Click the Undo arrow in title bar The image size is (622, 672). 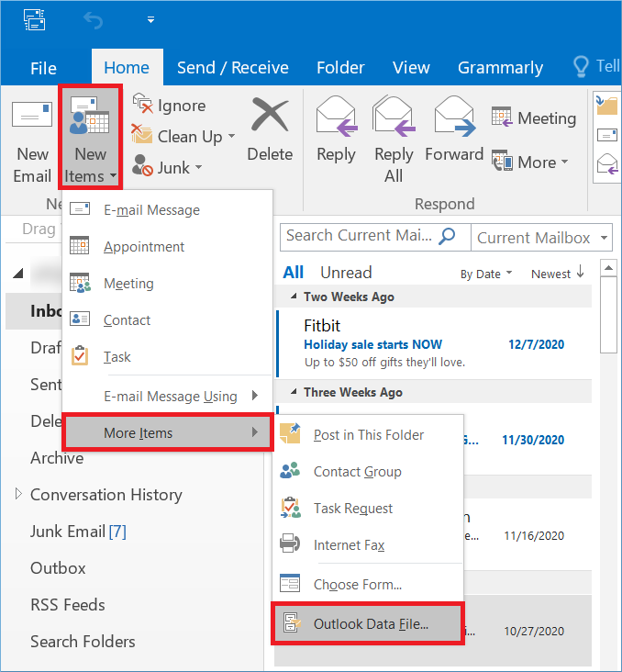(x=93, y=19)
